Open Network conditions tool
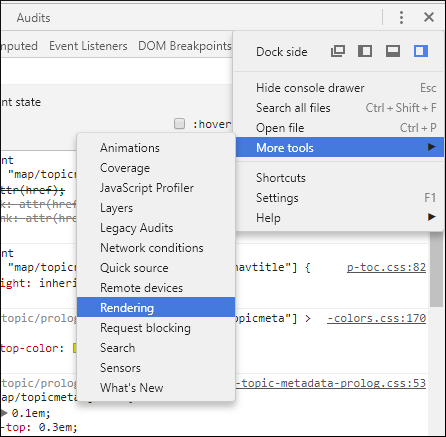 click(156, 248)
